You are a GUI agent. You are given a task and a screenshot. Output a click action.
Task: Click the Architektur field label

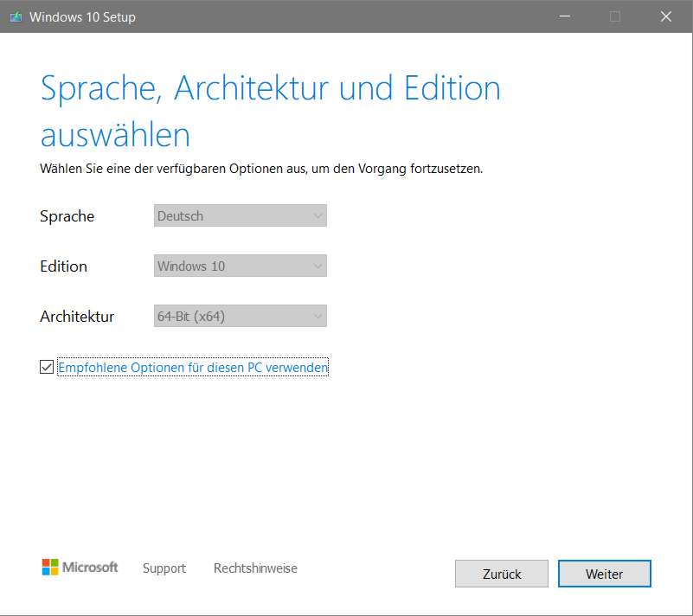(x=77, y=317)
